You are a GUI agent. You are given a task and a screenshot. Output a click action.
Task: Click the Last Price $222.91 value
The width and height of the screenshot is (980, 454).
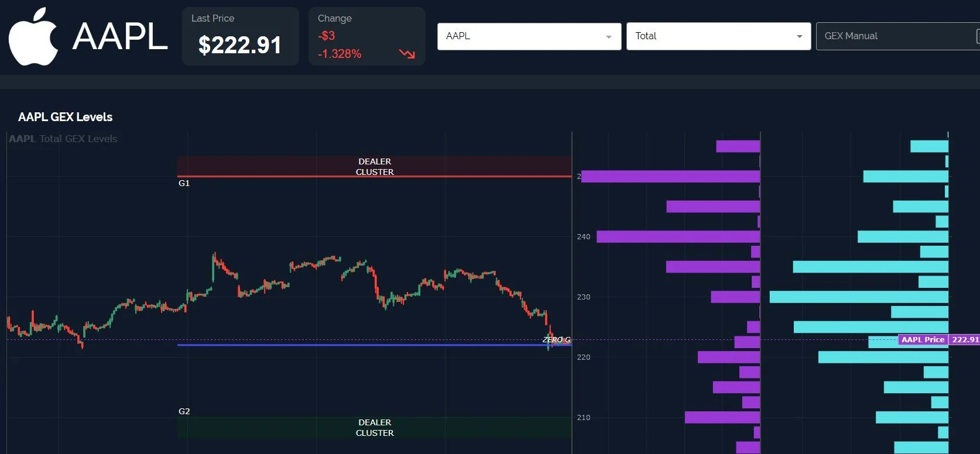[240, 45]
